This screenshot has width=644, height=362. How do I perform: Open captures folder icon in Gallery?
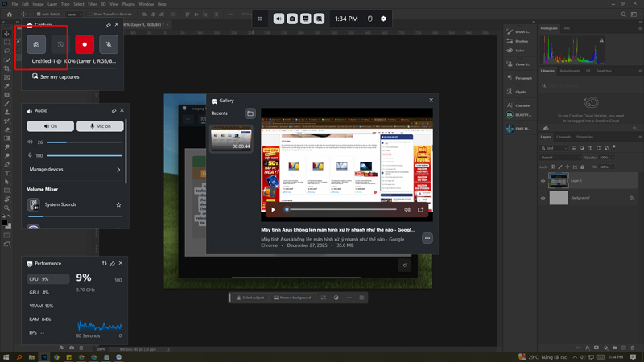tap(250, 113)
